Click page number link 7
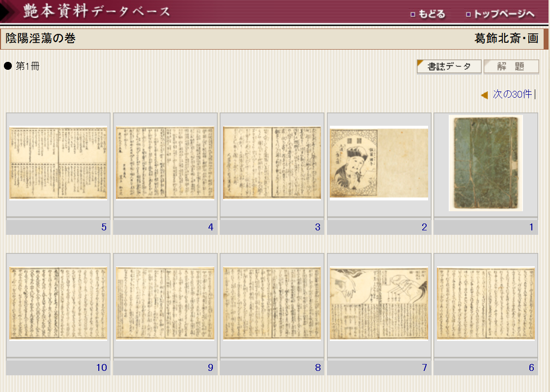The image size is (550, 392). pos(424,367)
